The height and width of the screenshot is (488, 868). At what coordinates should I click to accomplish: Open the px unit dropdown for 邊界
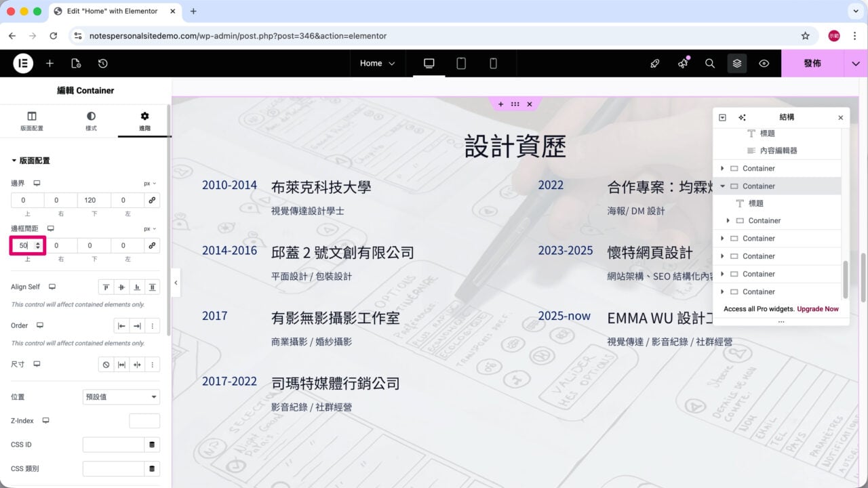pos(150,183)
